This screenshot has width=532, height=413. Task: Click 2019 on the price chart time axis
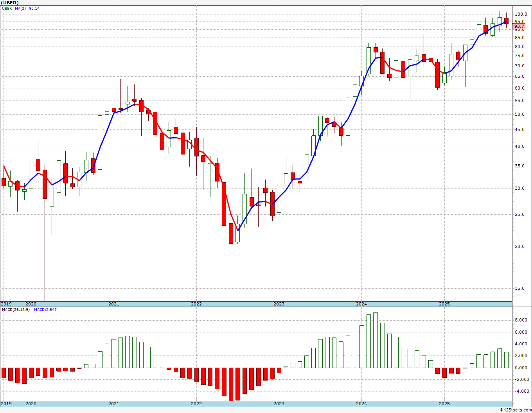tap(6, 304)
